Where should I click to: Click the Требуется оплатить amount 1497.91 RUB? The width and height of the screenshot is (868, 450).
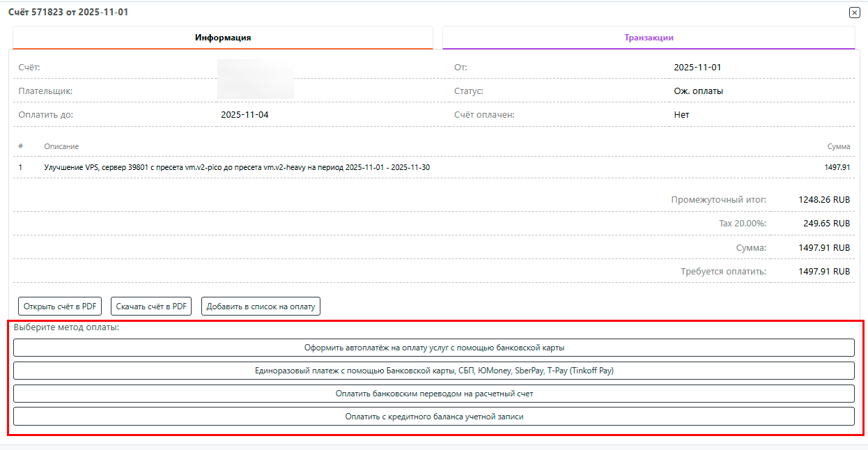(824, 272)
